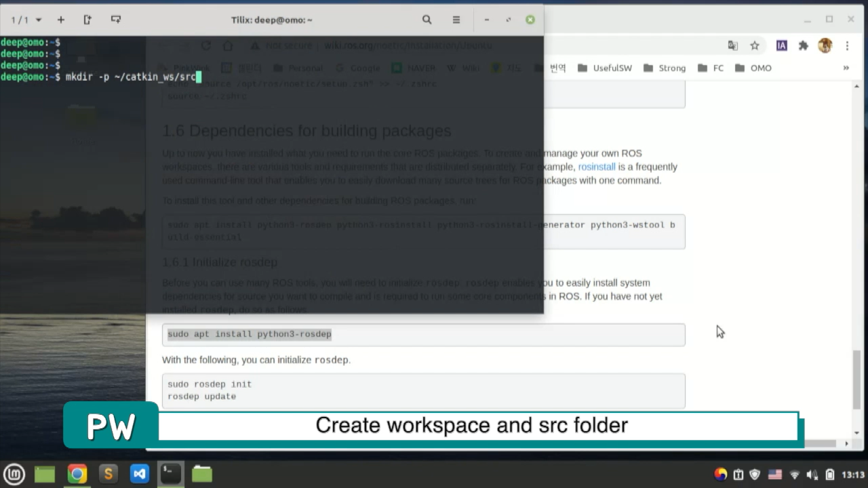Click the scroll down arrow in Chrome
This screenshot has height=488, width=868.
[857, 432]
